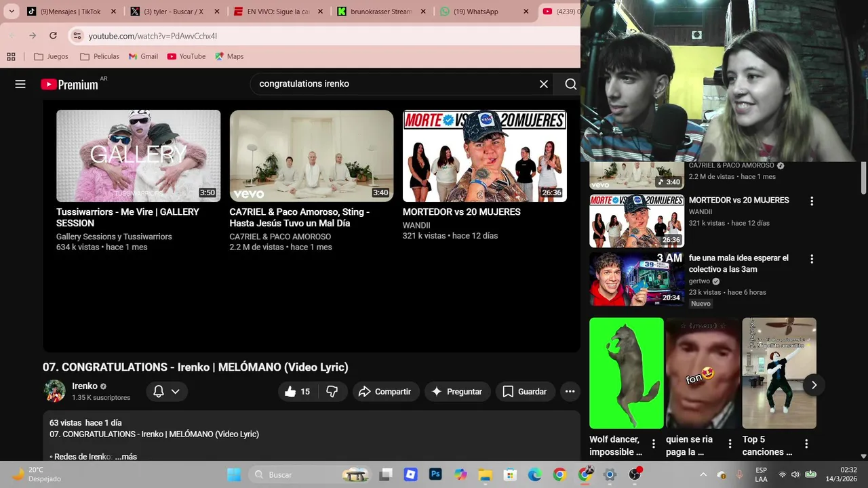This screenshot has height=488, width=868.
Task: Open the Chrome apps grid icon
Action: pyautogui.click(x=11, y=56)
